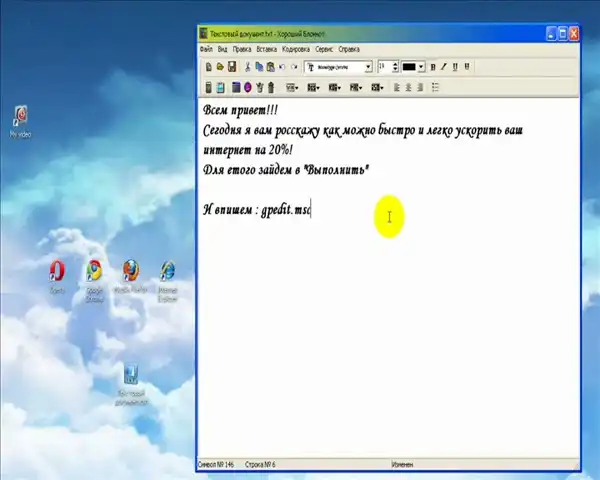This screenshot has width=600, height=480.
Task: Select the Google Chrome desktop shortcut
Action: pos(94,281)
